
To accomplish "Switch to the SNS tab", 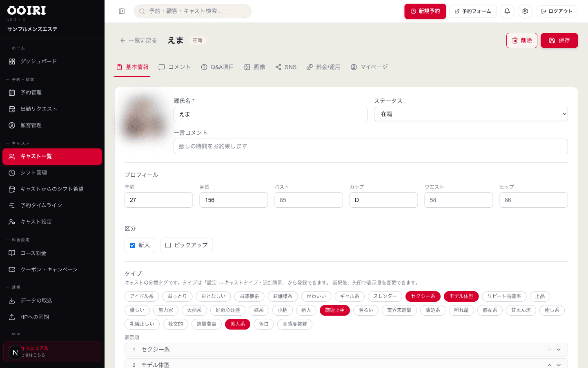I will click(286, 67).
